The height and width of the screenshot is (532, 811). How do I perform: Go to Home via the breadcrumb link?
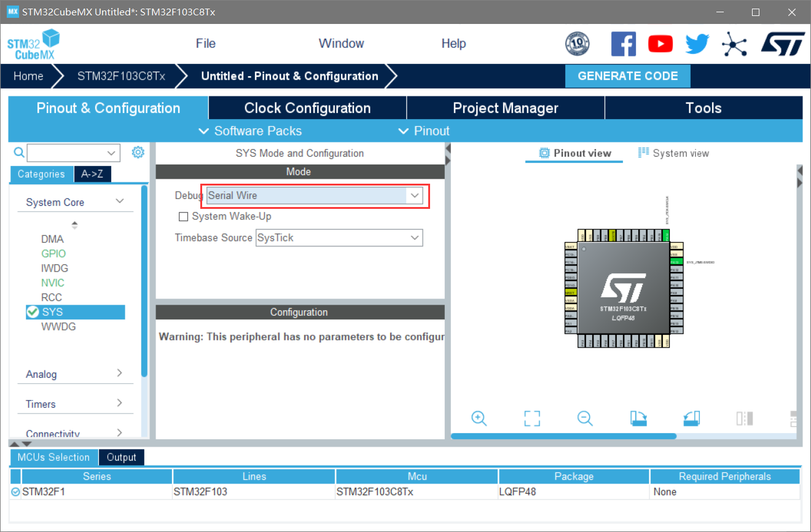click(28, 76)
